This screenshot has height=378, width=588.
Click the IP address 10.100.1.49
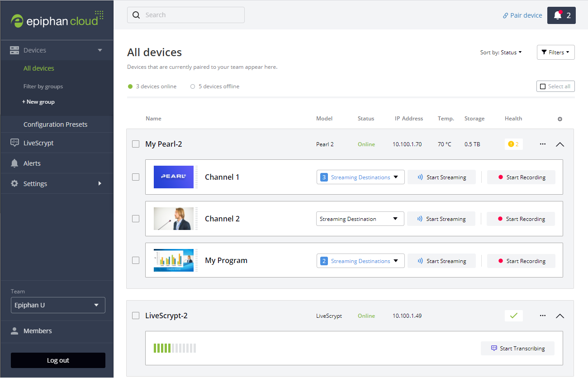tap(407, 316)
